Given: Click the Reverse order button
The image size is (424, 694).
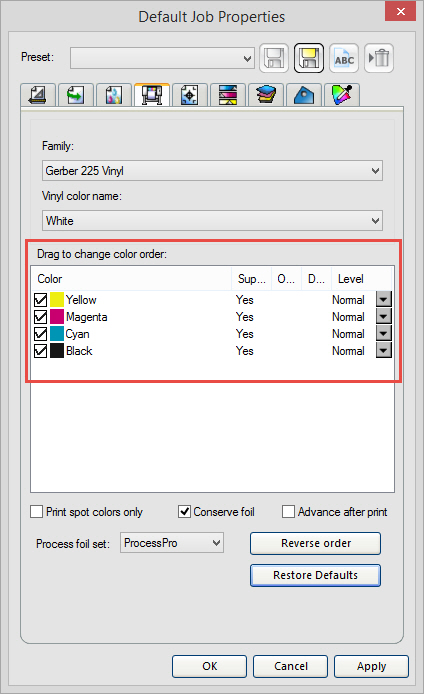Looking at the screenshot, I should coord(315,544).
